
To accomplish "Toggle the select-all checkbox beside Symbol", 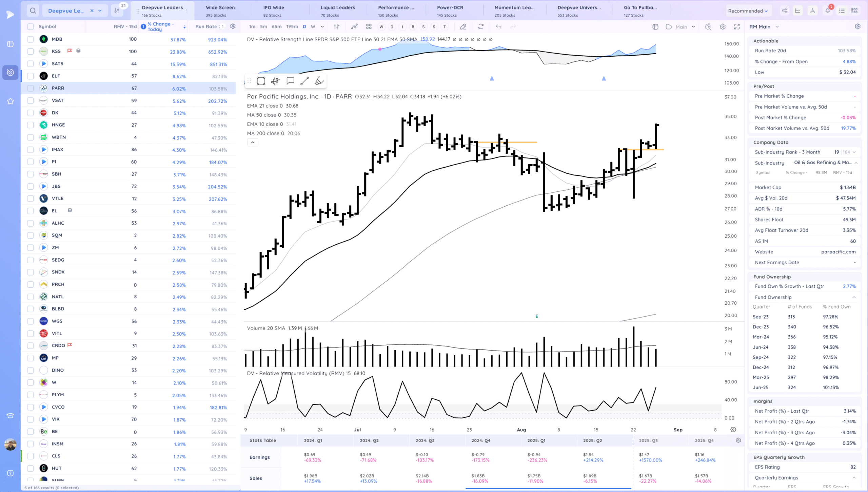I will (x=31, y=26).
